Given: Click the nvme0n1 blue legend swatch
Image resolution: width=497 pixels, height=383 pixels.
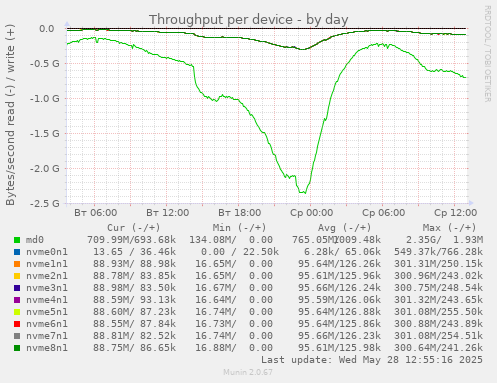Looking at the screenshot, I should pyautogui.click(x=17, y=252).
